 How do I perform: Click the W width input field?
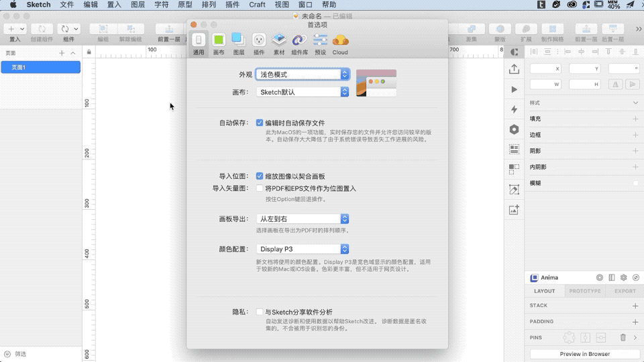pyautogui.click(x=545, y=84)
